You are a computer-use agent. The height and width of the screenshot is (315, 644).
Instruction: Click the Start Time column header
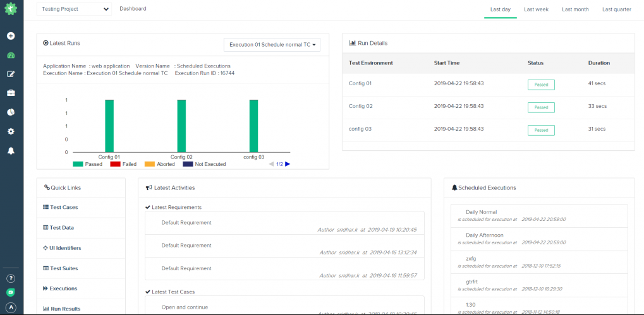[x=447, y=63]
